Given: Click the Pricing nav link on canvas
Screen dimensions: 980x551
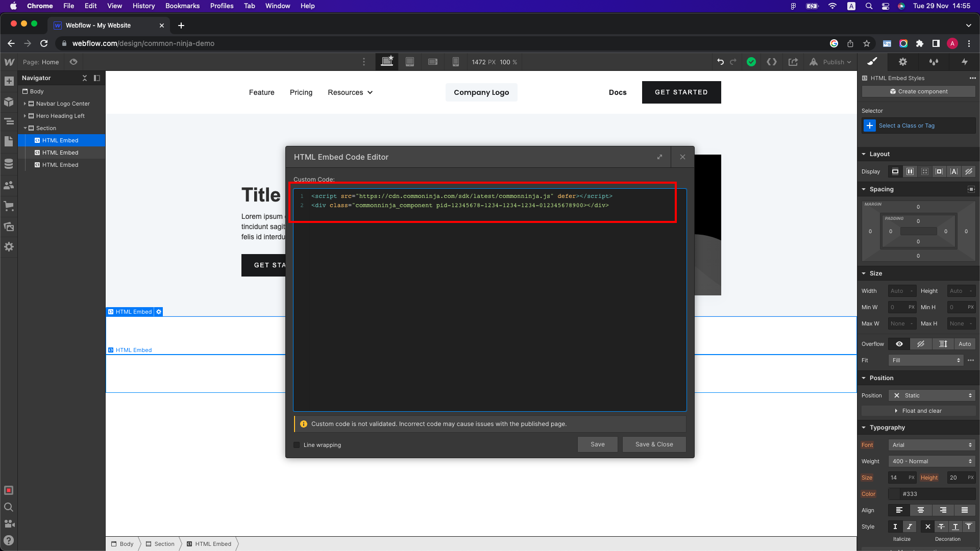Looking at the screenshot, I should pos(301,92).
